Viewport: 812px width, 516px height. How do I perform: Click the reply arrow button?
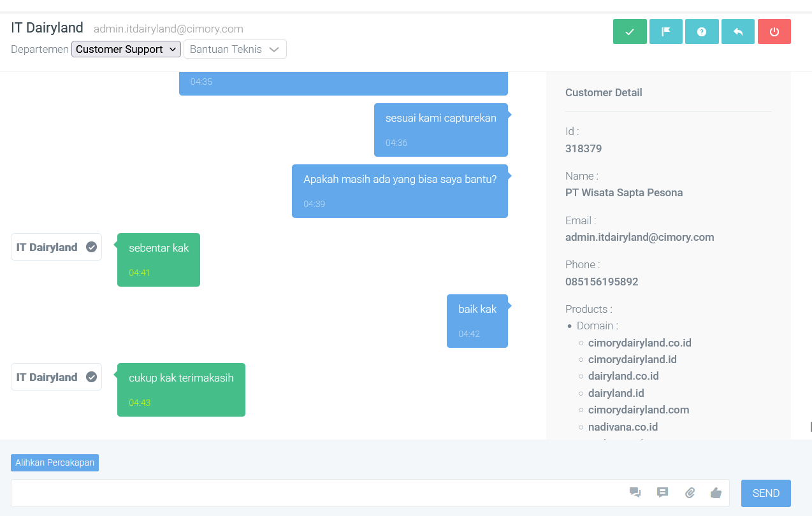pos(738,32)
